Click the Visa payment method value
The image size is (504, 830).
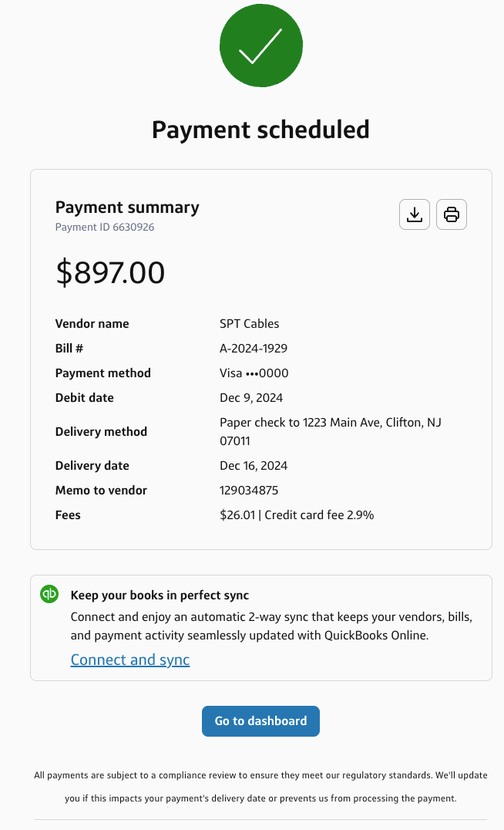(254, 373)
